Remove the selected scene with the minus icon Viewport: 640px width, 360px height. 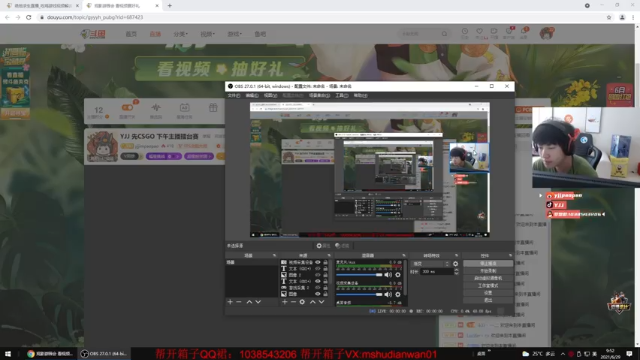[239, 302]
